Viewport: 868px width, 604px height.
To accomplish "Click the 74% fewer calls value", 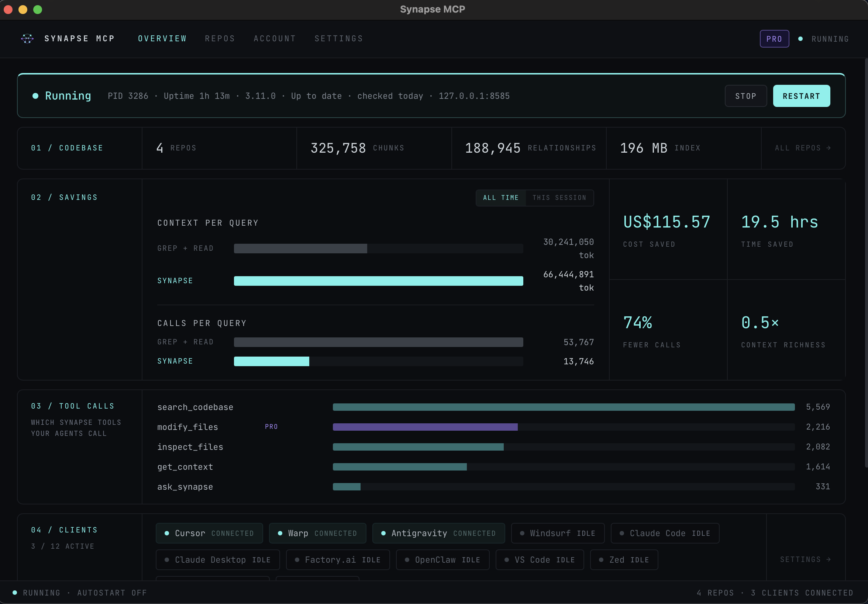I will (637, 323).
